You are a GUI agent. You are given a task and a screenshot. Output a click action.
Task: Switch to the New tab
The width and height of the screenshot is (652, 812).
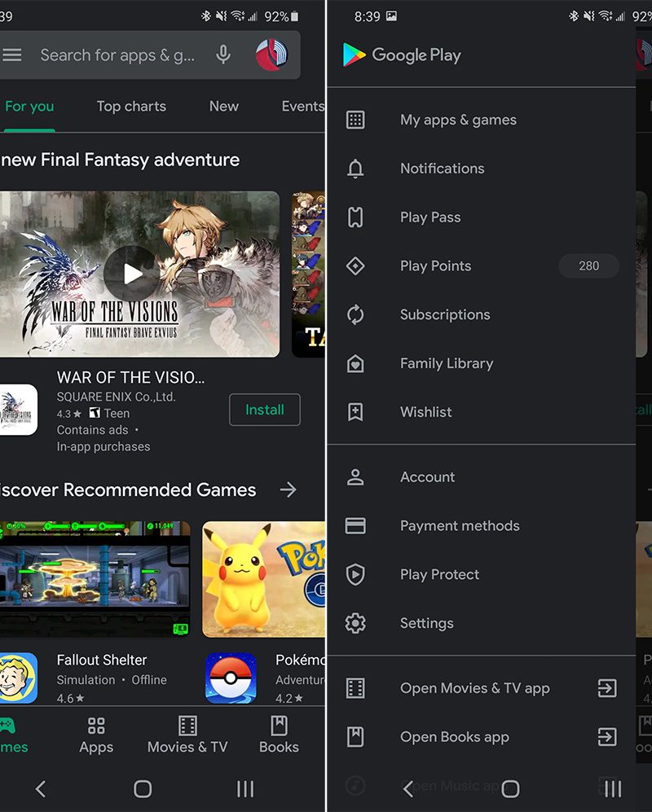click(223, 107)
